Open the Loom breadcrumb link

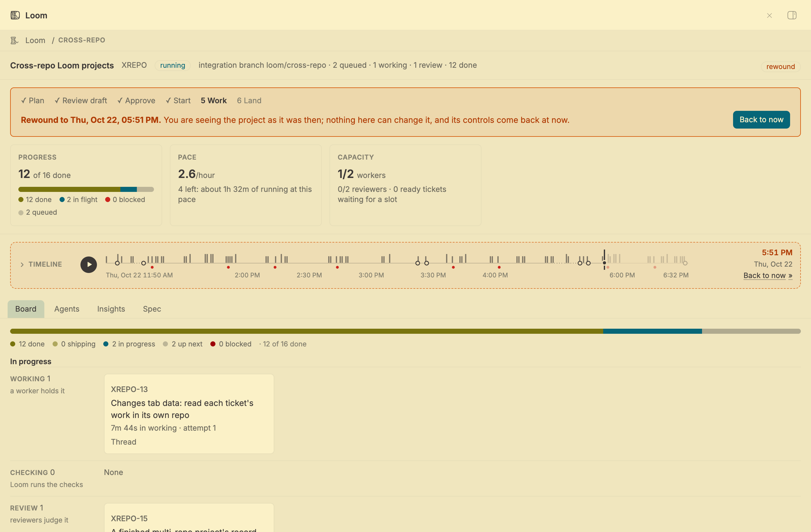(x=35, y=41)
